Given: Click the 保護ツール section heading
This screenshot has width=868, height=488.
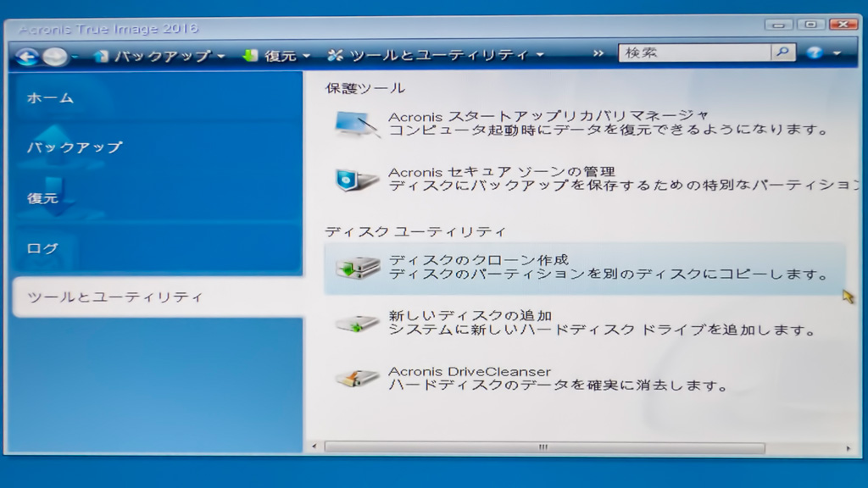Looking at the screenshot, I should tap(364, 88).
